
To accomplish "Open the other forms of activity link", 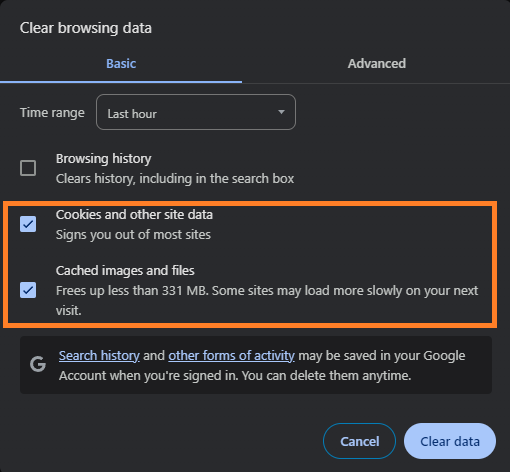I will coord(231,356).
